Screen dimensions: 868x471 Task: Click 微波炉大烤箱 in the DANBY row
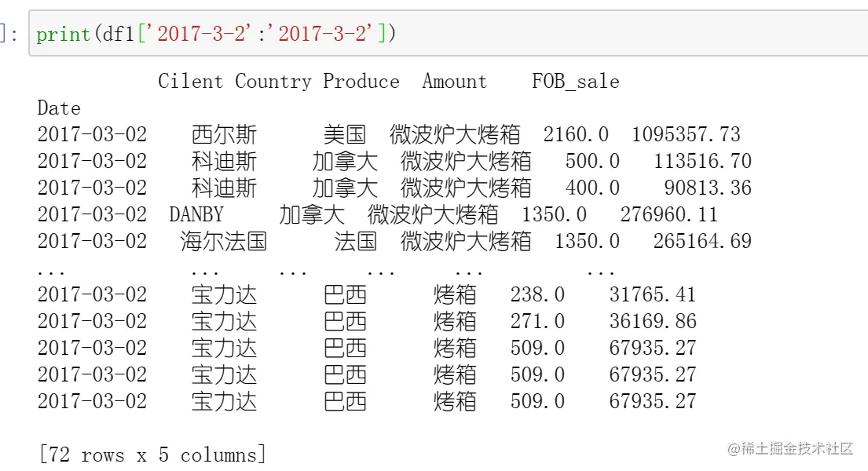[x=433, y=214]
